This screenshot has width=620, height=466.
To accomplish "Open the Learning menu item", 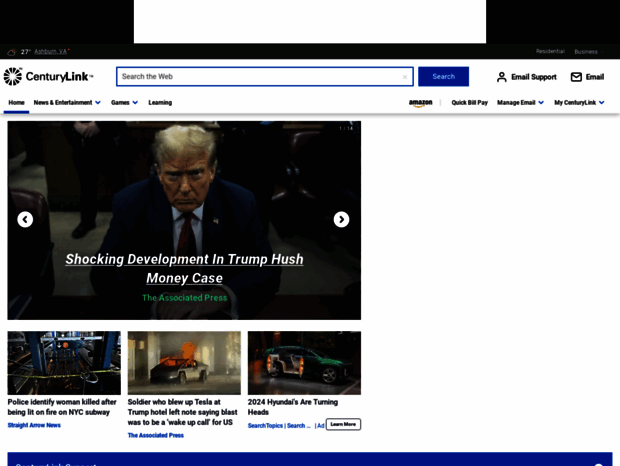I will coord(160,102).
